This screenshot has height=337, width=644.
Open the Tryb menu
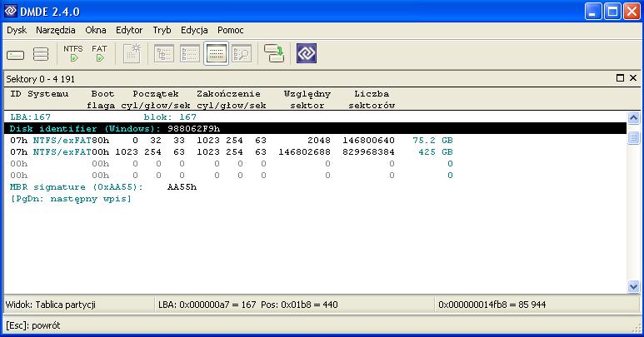tap(162, 30)
